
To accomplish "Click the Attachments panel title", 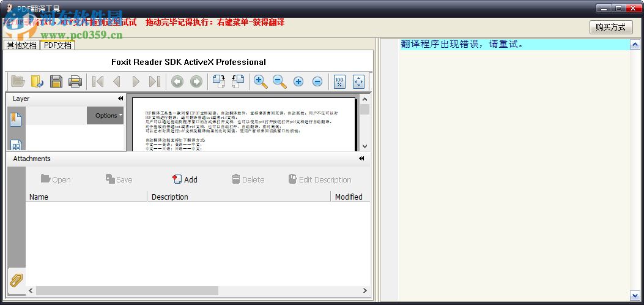I will pos(32,159).
